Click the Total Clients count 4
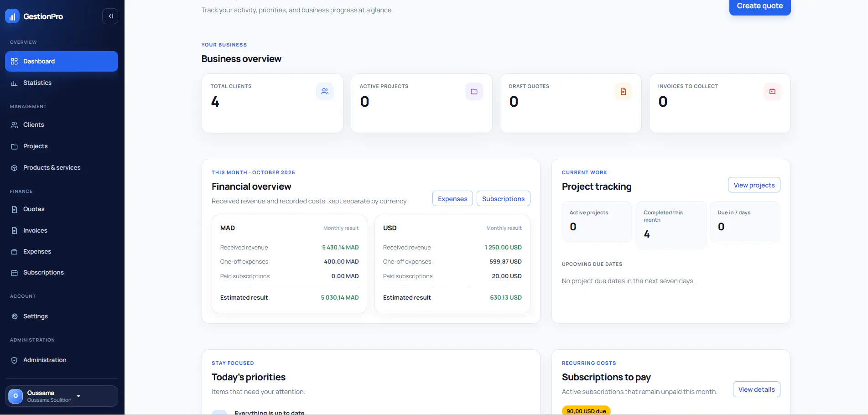868x415 pixels. click(215, 102)
